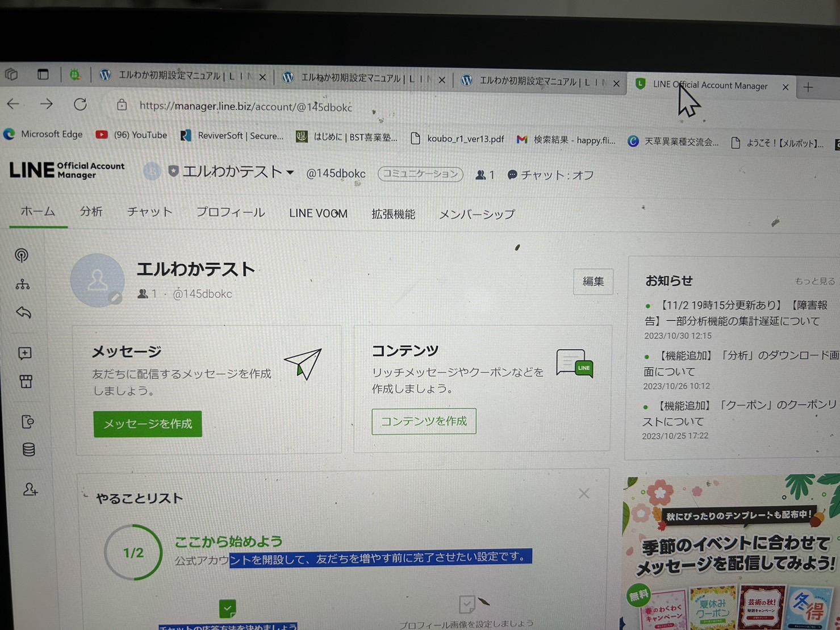Open the 「クーポン」のクーポンリスト notice
The height and width of the screenshot is (630, 840).
point(739,413)
